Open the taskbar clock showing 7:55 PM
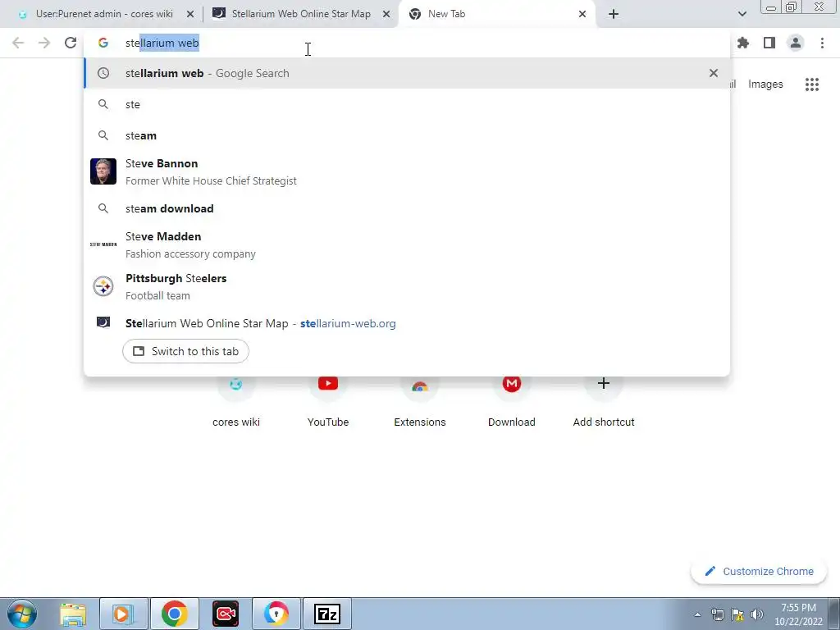Image resolution: width=840 pixels, height=630 pixels. pos(798,614)
